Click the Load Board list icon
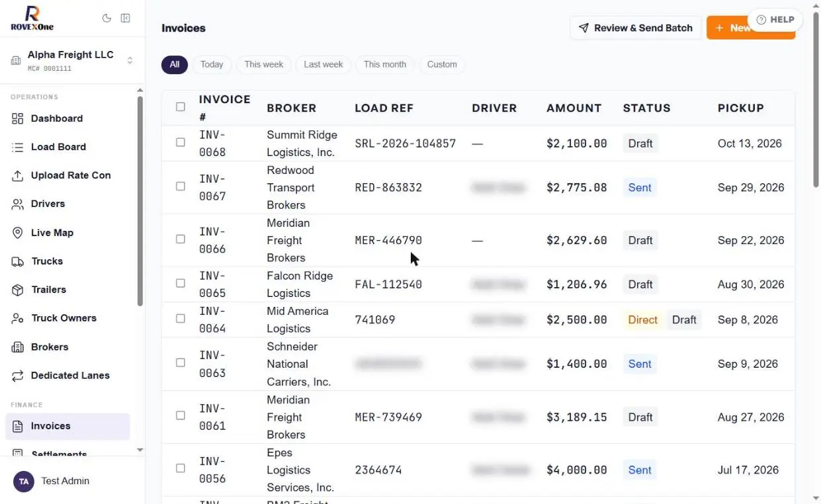821x504 pixels. [x=18, y=147]
